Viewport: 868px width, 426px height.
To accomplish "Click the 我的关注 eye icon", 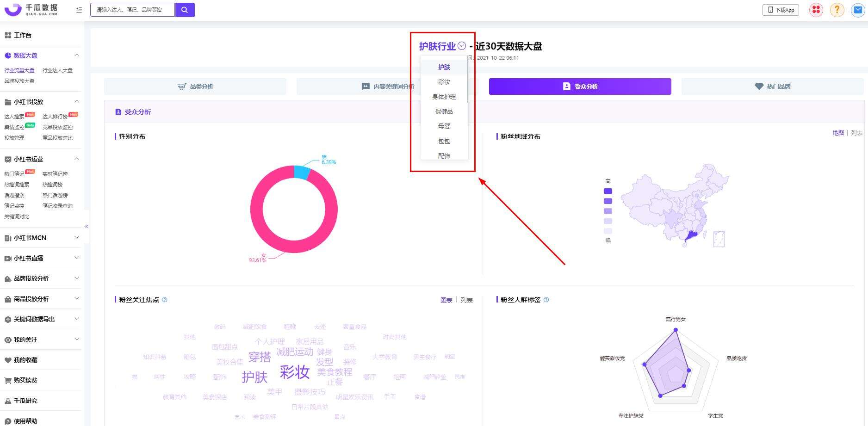I will (x=8, y=340).
